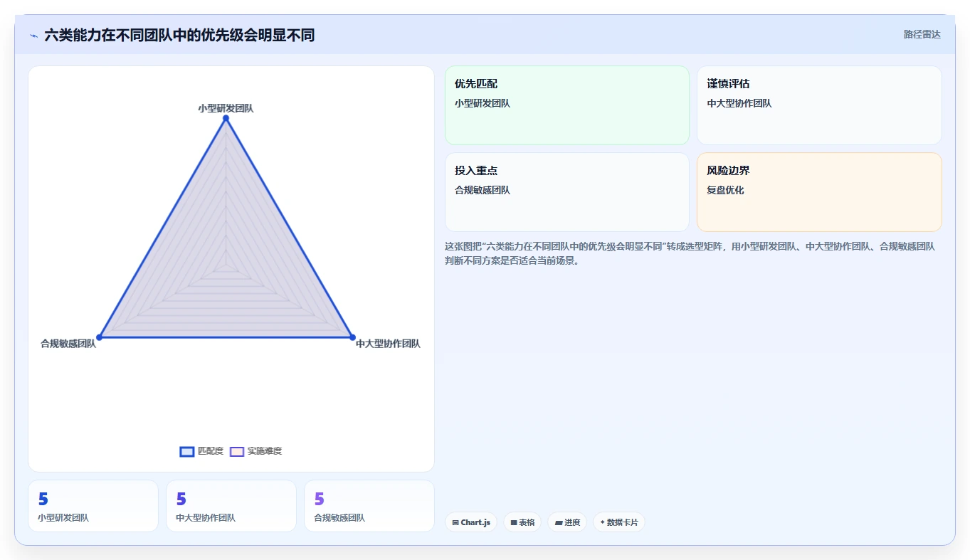This screenshot has width=970, height=560.
Task: Open the 优先匹配 card
Action: [567, 105]
